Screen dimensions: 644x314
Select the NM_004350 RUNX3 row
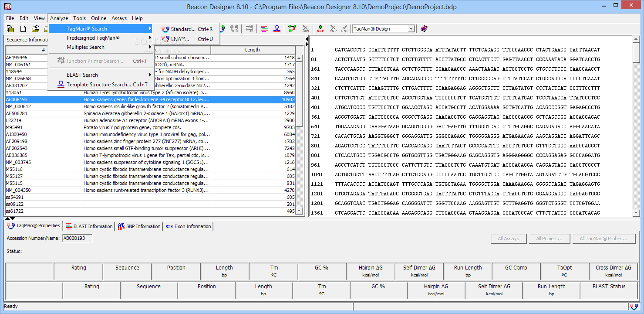pyautogui.click(x=150, y=190)
